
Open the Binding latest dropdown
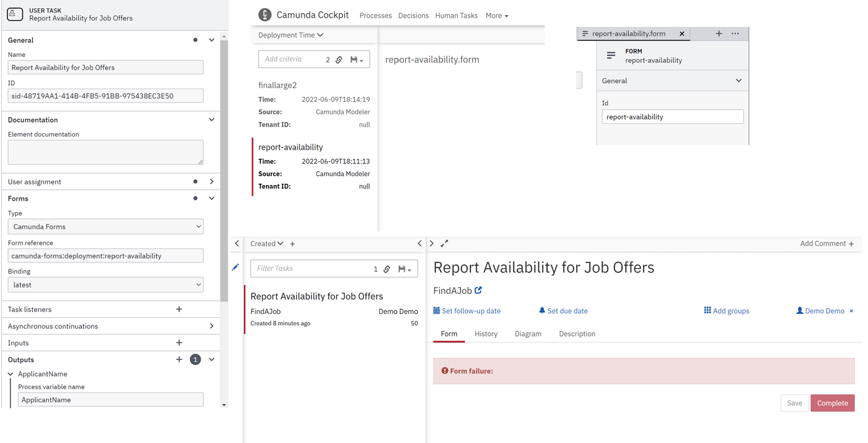(106, 284)
